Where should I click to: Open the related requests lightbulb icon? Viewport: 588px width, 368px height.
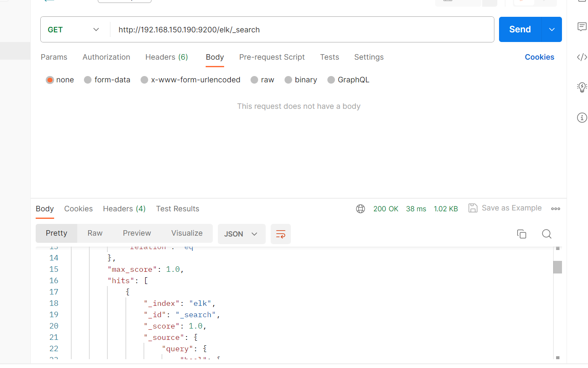click(582, 87)
